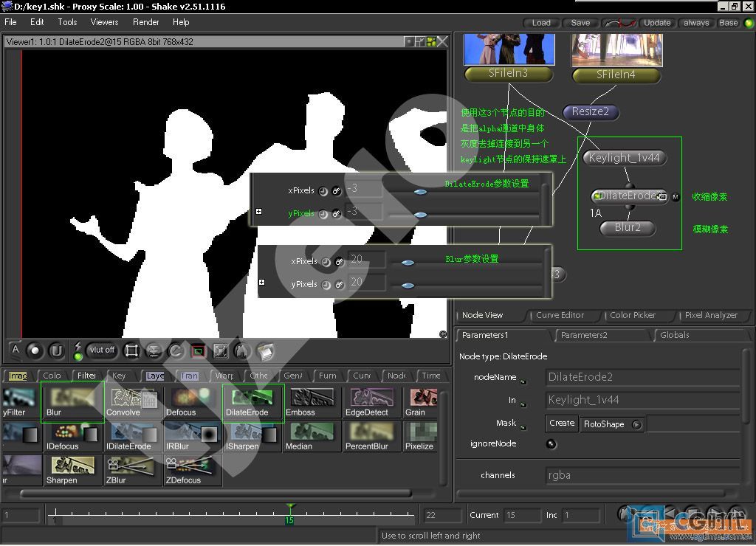Open the Viewers menu
756x546 pixels.
click(104, 22)
